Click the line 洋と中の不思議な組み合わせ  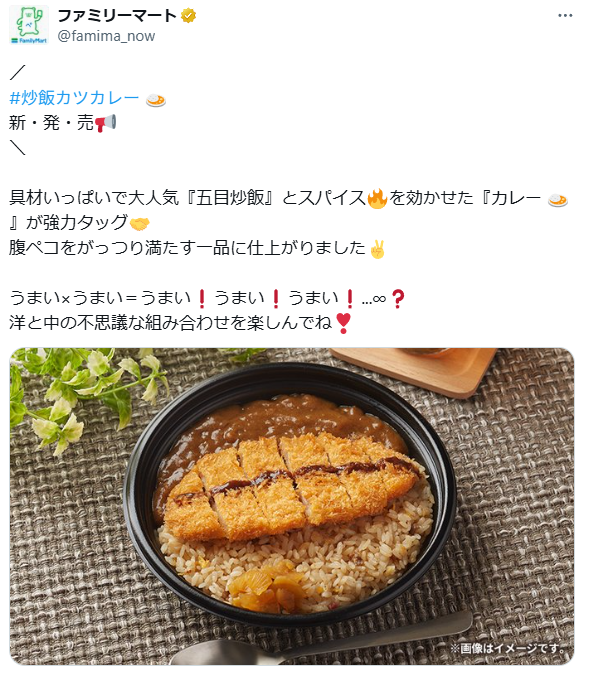pos(181,323)
